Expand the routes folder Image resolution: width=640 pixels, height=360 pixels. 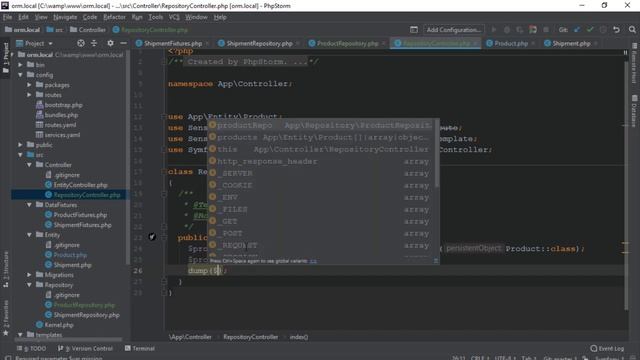click(29, 95)
